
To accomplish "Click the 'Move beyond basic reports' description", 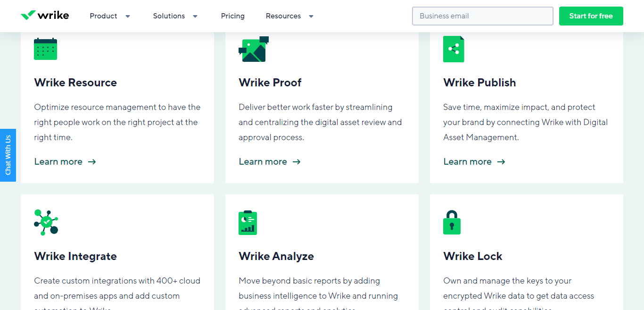I will coord(318,293).
